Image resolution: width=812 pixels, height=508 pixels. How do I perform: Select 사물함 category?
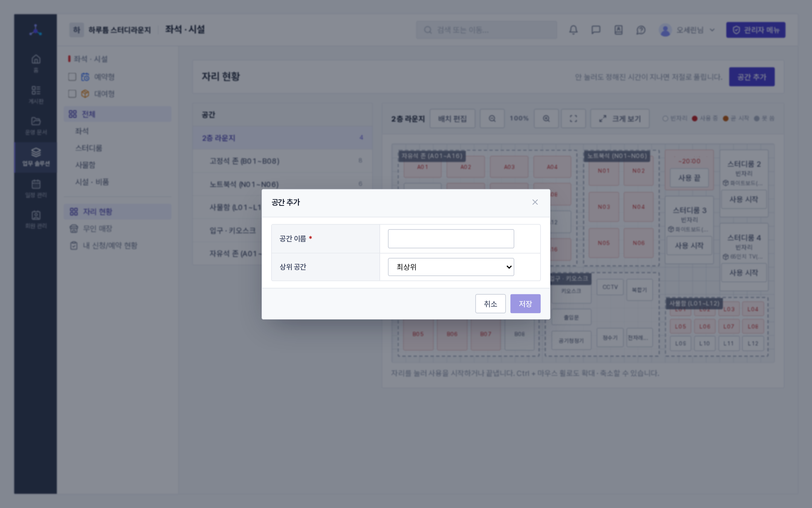coord(117,165)
